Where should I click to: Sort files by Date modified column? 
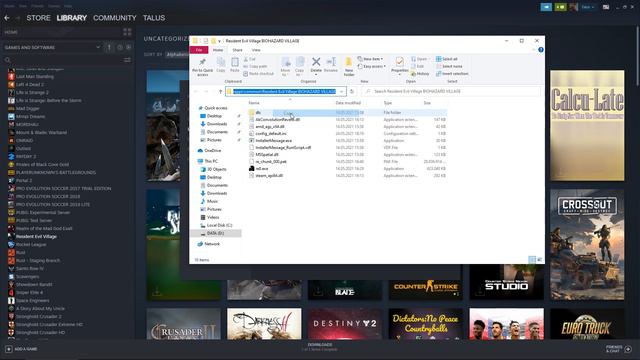348,103
